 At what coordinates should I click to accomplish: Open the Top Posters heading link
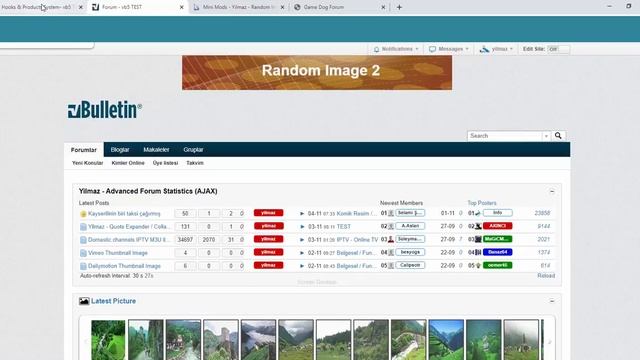click(x=482, y=203)
